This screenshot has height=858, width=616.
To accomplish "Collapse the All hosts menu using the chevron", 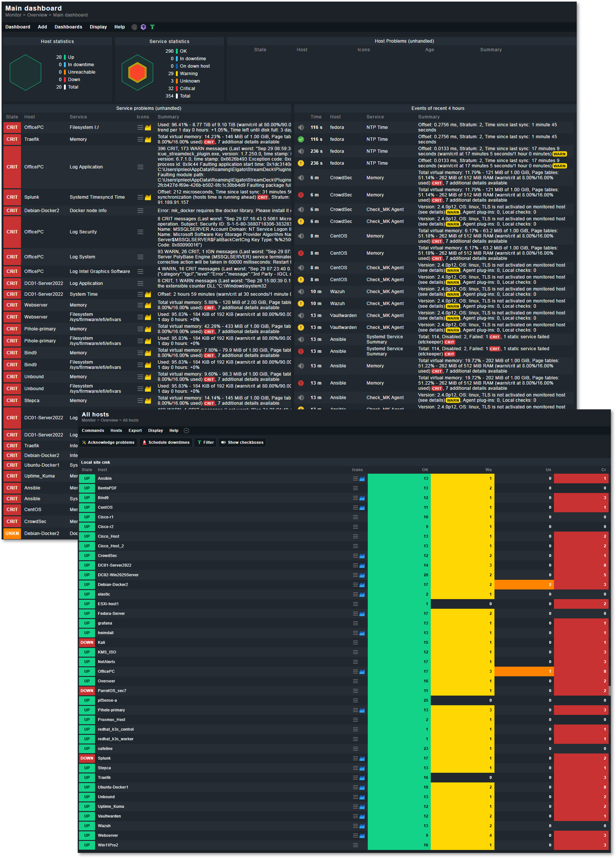I will [x=186, y=431].
